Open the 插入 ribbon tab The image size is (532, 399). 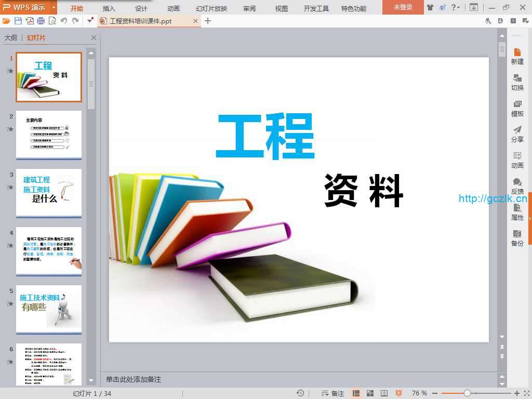coord(109,8)
